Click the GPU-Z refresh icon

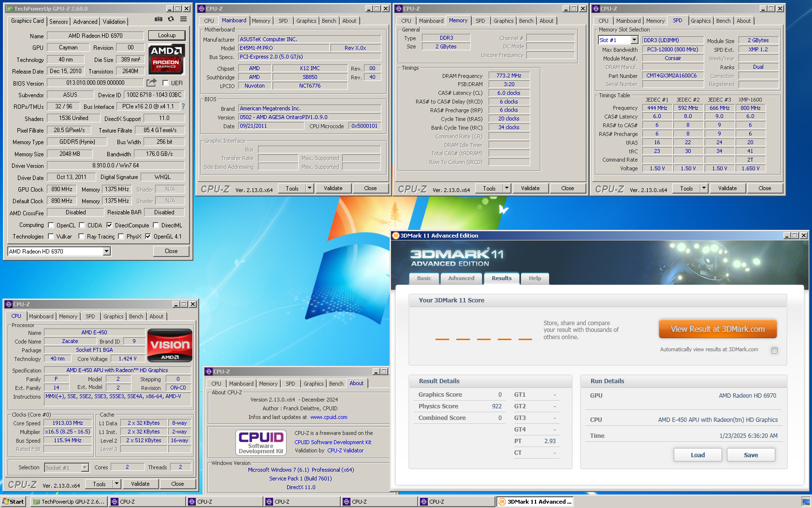(x=171, y=19)
